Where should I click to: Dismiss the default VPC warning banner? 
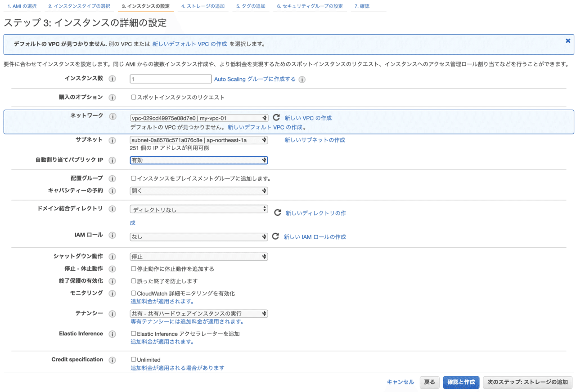568,41
